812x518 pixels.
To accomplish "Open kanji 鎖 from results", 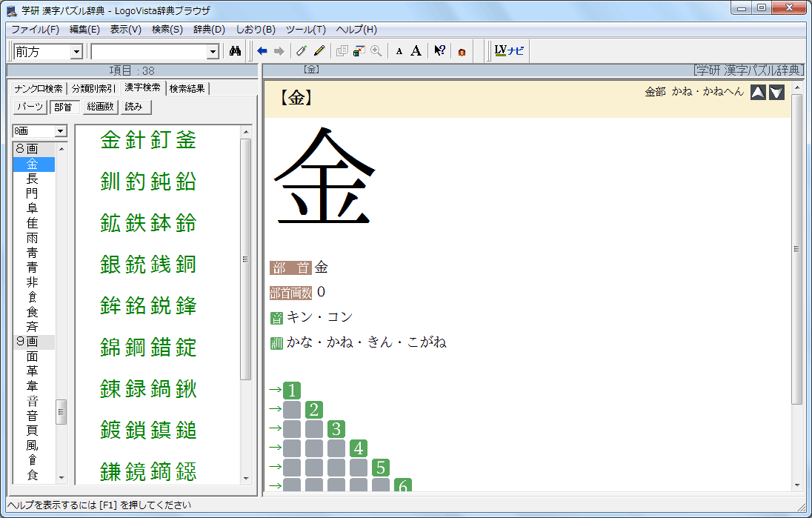I will click(x=136, y=430).
